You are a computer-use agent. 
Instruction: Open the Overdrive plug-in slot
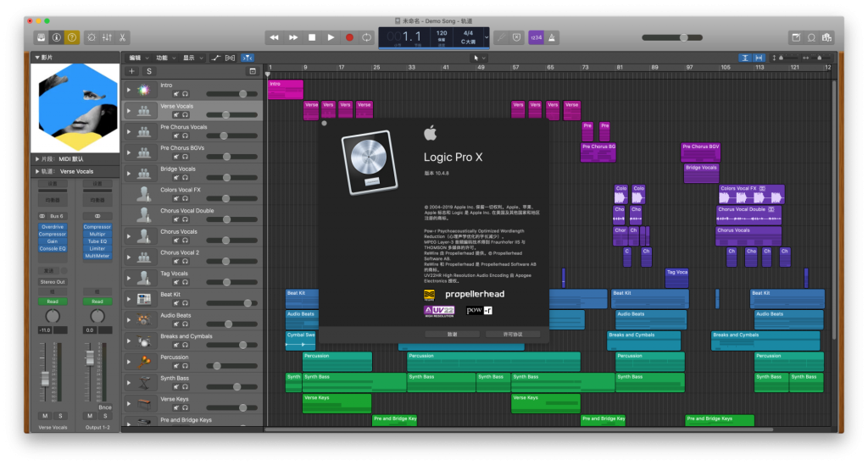pos(52,227)
